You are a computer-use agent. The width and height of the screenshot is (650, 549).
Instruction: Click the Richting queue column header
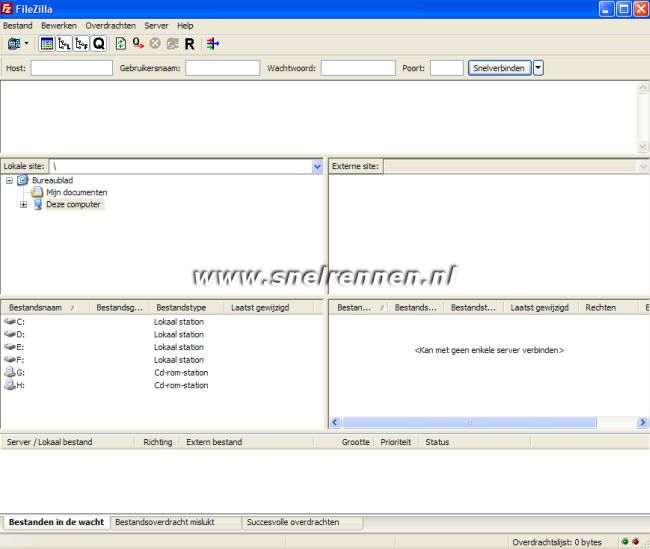[x=158, y=442]
